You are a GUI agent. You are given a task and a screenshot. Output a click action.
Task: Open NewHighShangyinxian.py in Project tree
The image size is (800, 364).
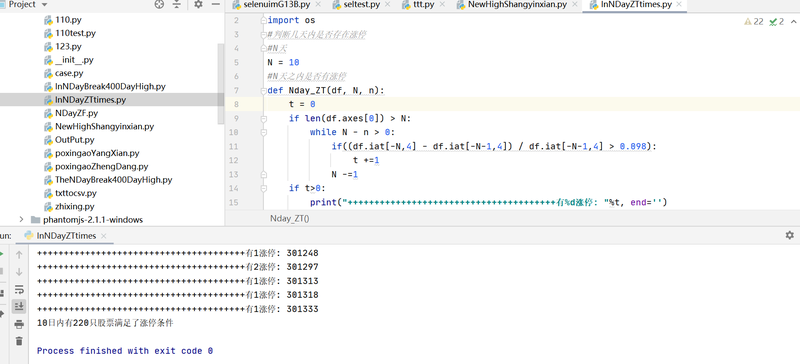point(105,126)
